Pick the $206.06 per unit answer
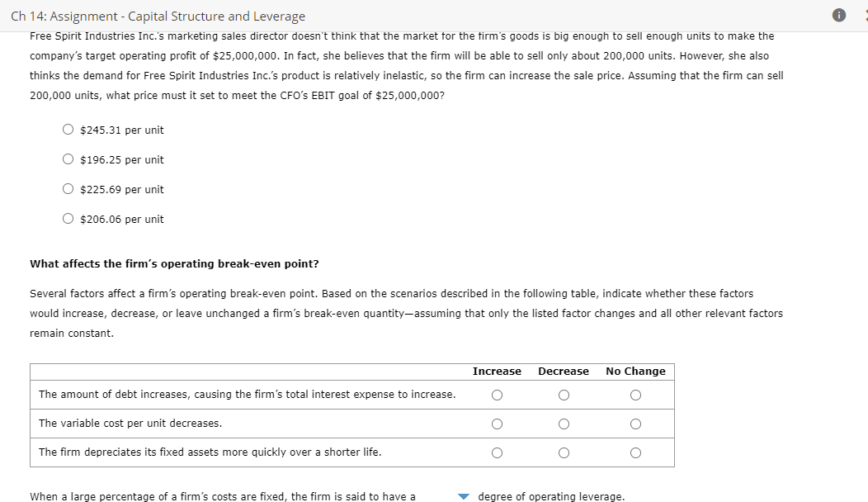This screenshot has height=502, width=868. pos(68,218)
